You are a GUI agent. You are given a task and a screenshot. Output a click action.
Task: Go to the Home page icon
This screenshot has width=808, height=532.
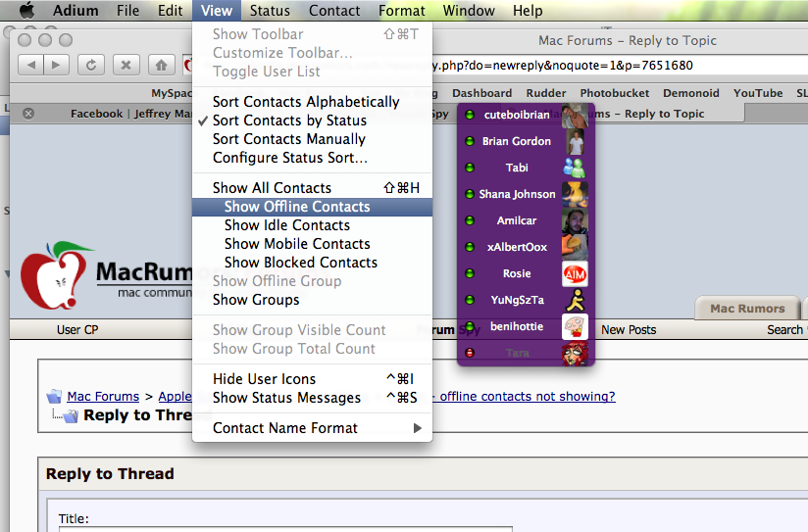pyautogui.click(x=161, y=65)
